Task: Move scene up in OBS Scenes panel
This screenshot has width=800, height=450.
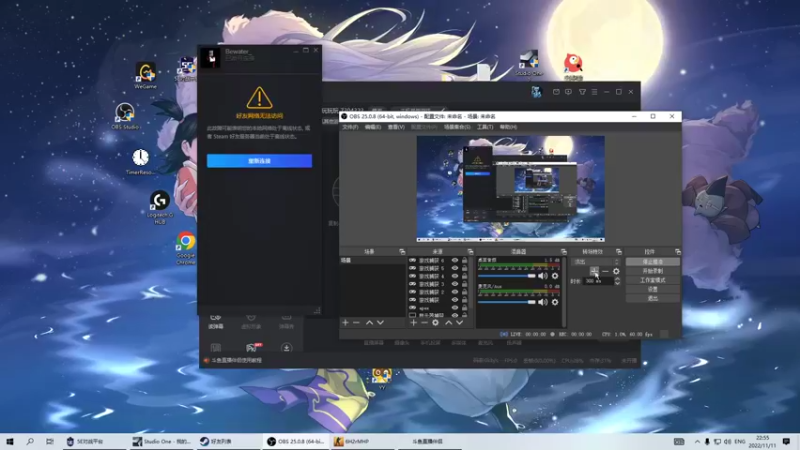Action: tap(369, 322)
